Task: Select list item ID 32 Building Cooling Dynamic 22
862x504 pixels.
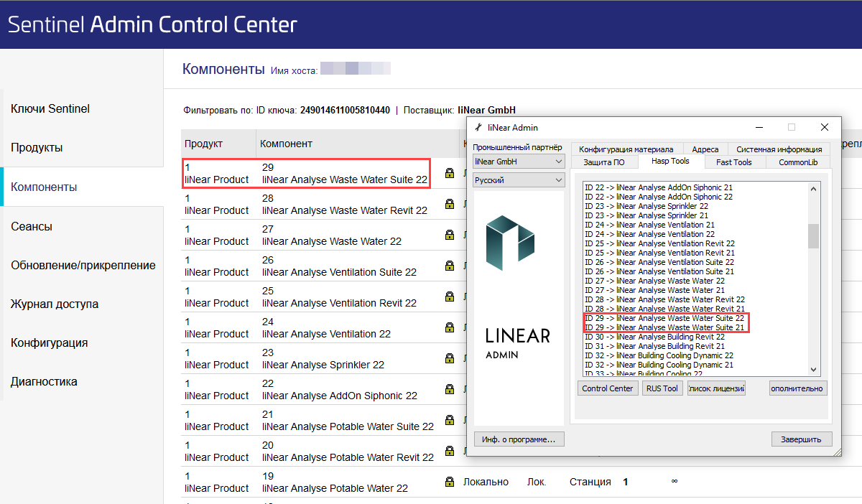Action: (659, 355)
